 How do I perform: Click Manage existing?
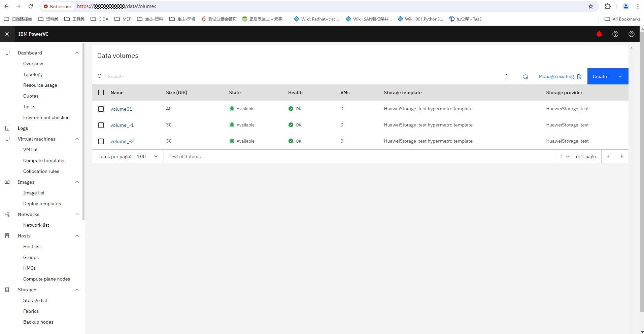[560, 76]
